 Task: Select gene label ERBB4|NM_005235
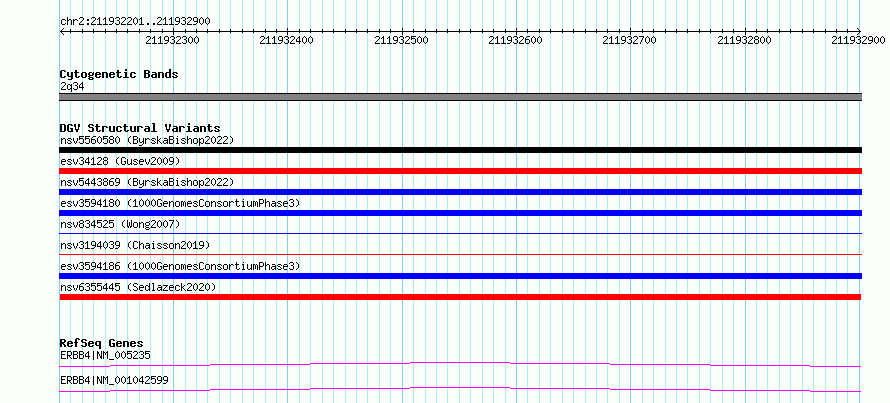(105, 355)
